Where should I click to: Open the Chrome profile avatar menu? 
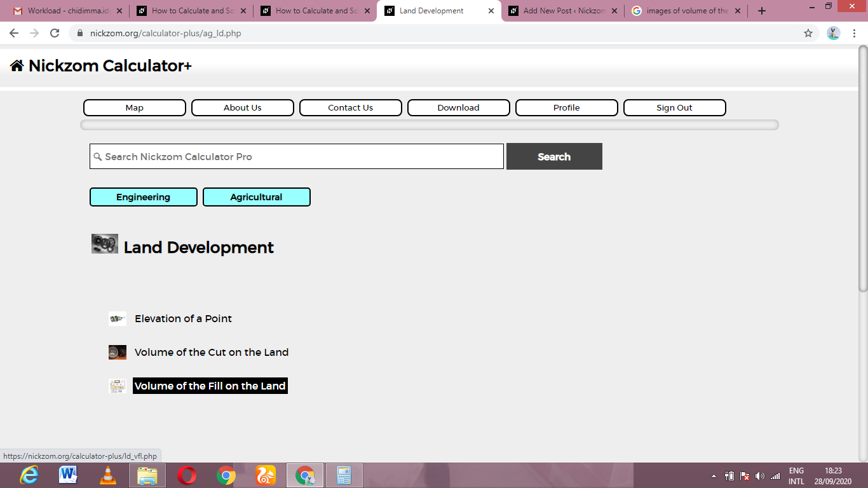834,33
